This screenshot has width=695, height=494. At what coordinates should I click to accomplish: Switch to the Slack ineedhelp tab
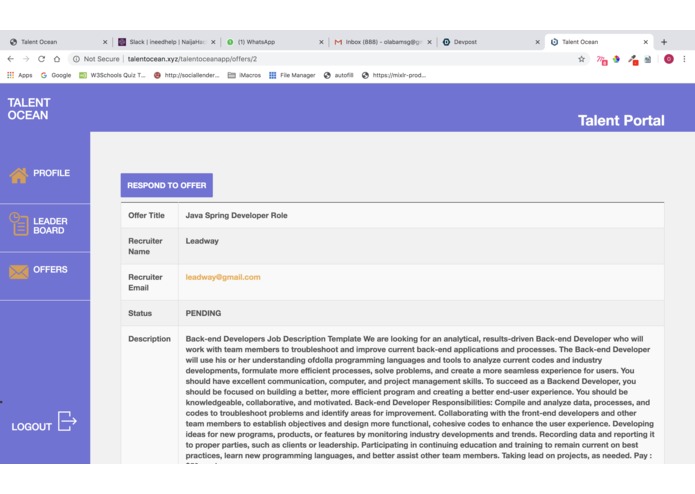click(x=167, y=42)
